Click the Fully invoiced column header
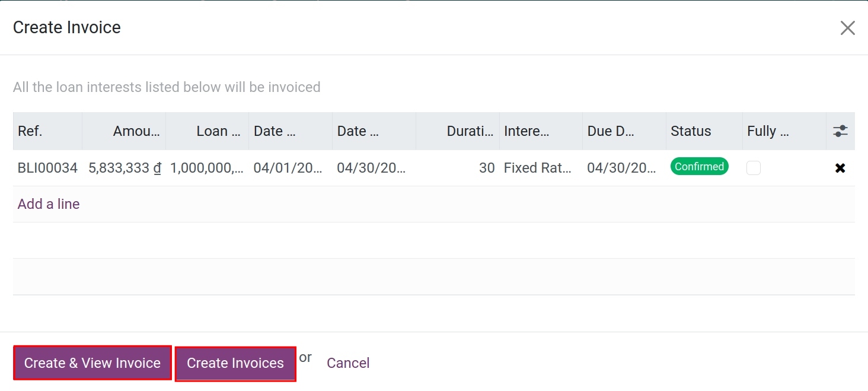 pyautogui.click(x=784, y=131)
